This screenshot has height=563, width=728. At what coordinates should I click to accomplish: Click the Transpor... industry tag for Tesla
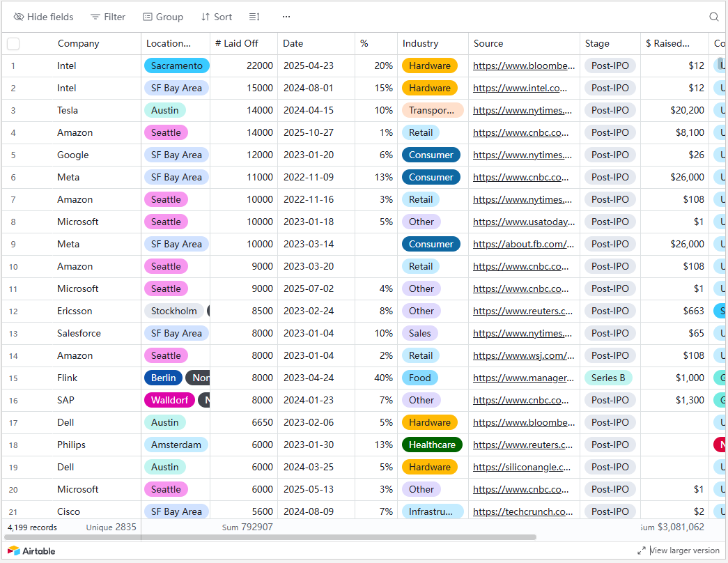click(433, 111)
